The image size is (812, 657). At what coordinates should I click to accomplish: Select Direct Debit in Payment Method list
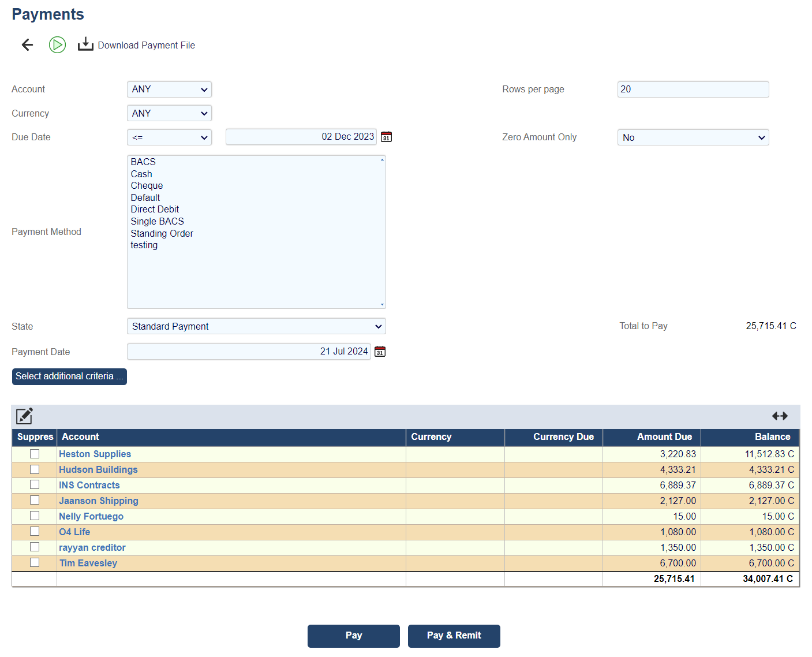[x=155, y=210]
